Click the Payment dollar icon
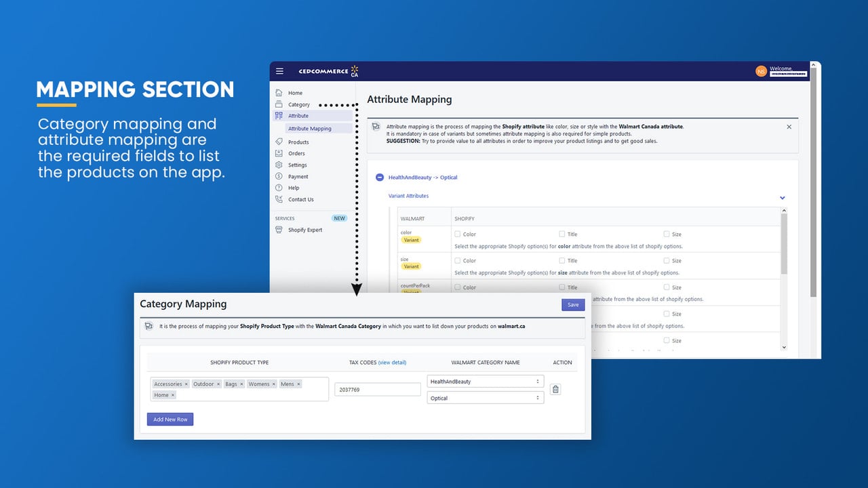 (279, 176)
